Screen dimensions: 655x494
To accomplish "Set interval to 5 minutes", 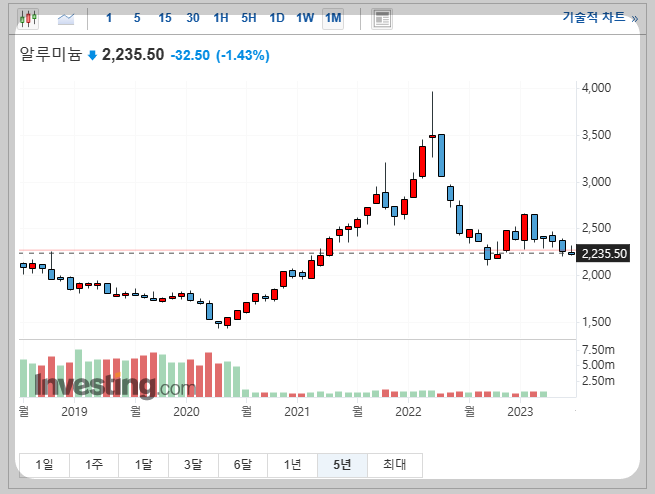I will (137, 18).
